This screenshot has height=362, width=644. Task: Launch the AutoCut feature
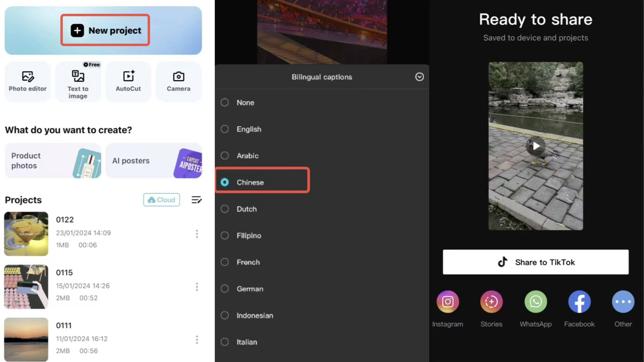click(128, 82)
